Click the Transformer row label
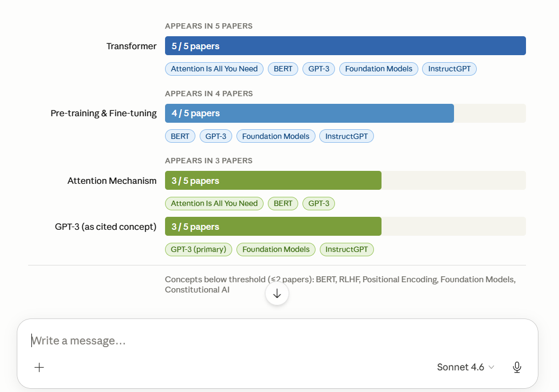Screen dimensions: 559x392 131,46
